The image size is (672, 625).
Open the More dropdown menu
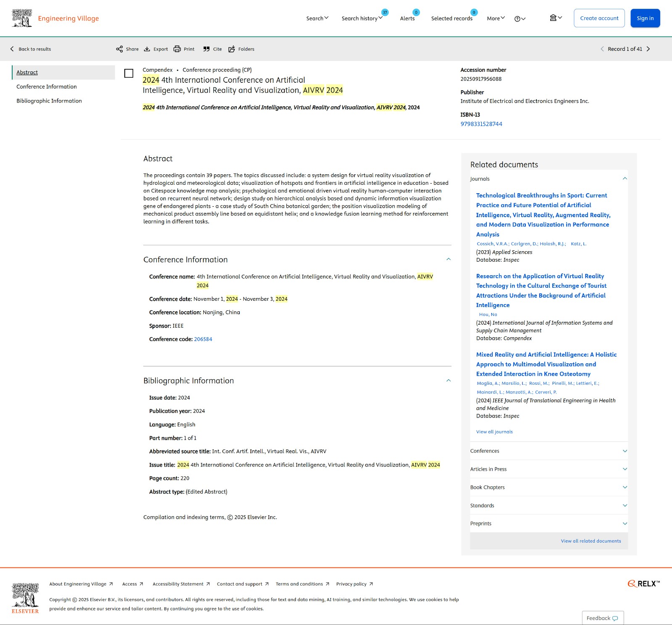click(496, 18)
